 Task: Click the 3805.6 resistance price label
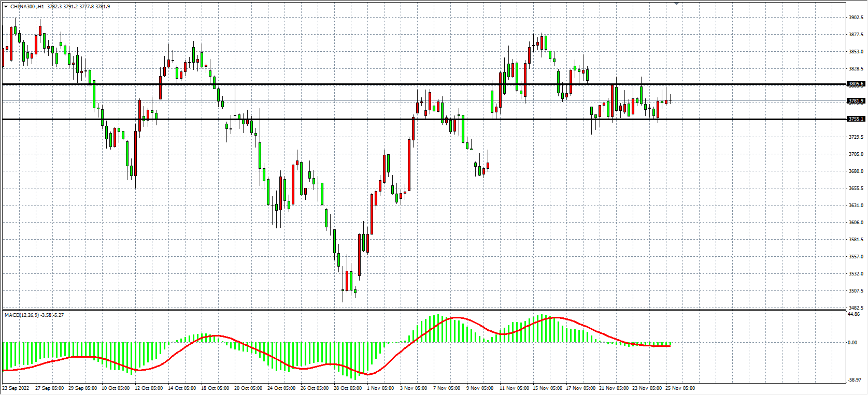(856, 84)
